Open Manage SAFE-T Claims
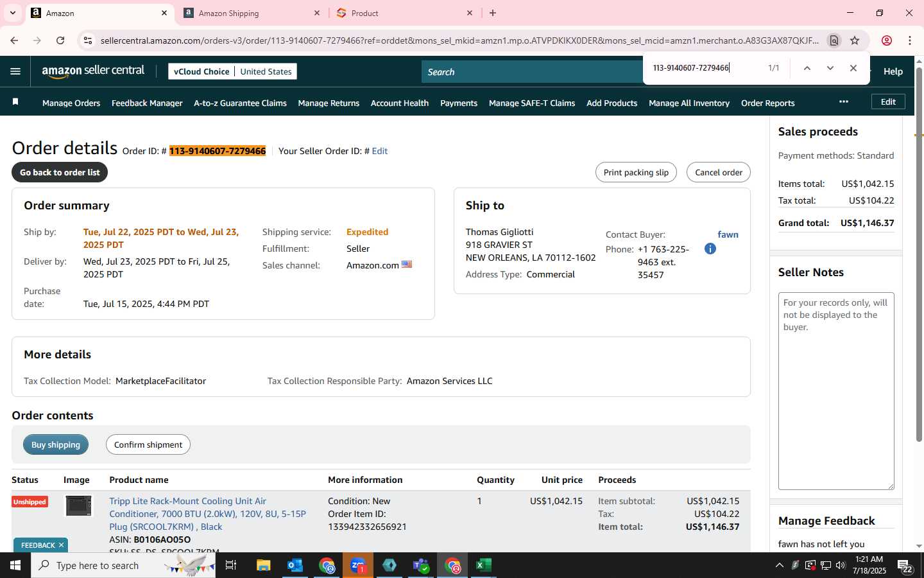Viewport: 924px width, 578px height. coord(532,103)
